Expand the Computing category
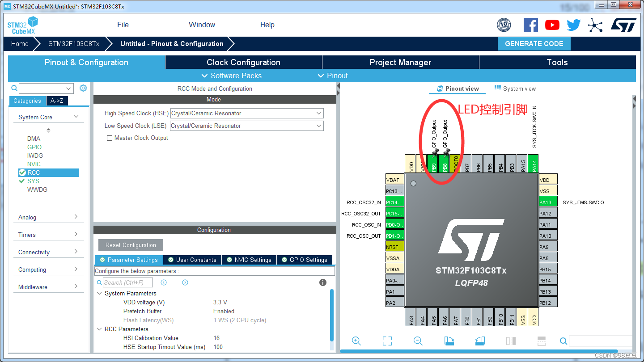Viewport: 644px width, 362px height. pos(76,269)
